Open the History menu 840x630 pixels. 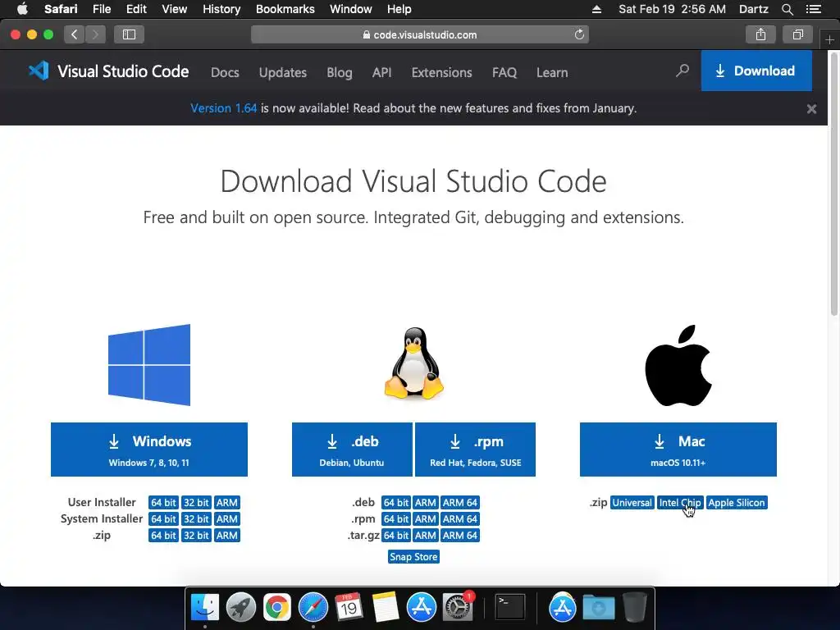point(221,9)
